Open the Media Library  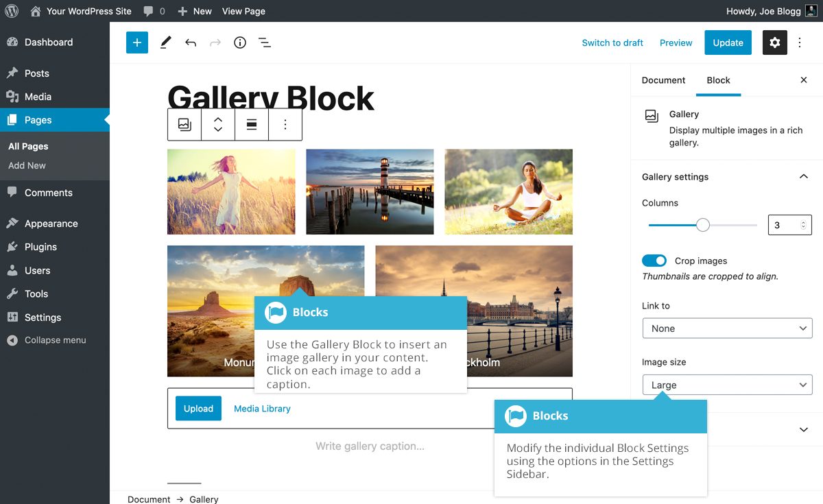pyautogui.click(x=262, y=408)
